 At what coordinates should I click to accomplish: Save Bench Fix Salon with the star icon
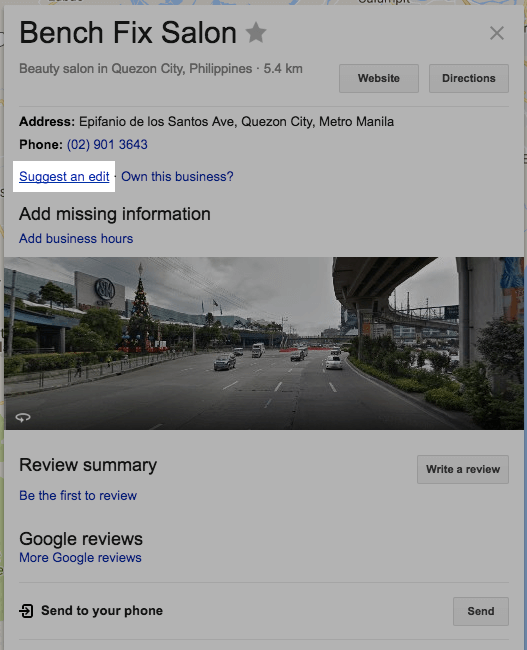[256, 33]
